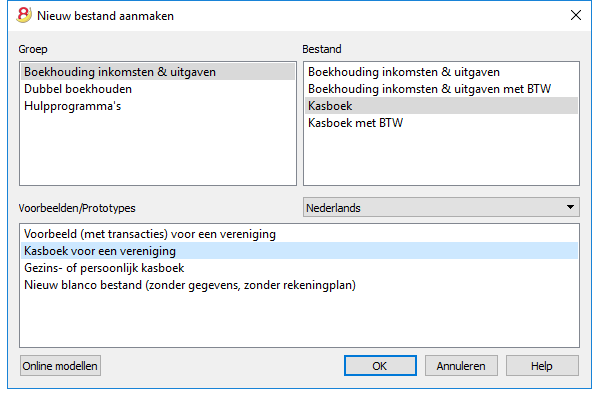Click the Annuleren button
Screen dimensions: 599x396
461,366
